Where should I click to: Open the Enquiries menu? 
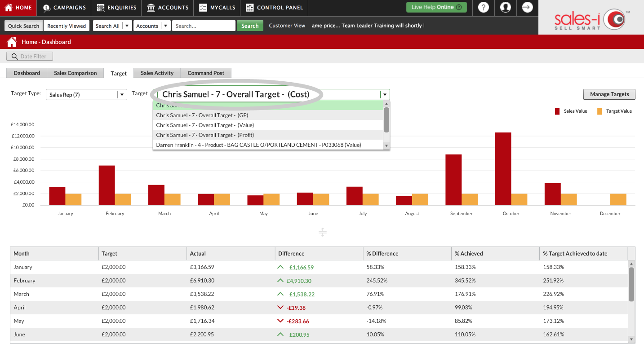[x=116, y=8]
